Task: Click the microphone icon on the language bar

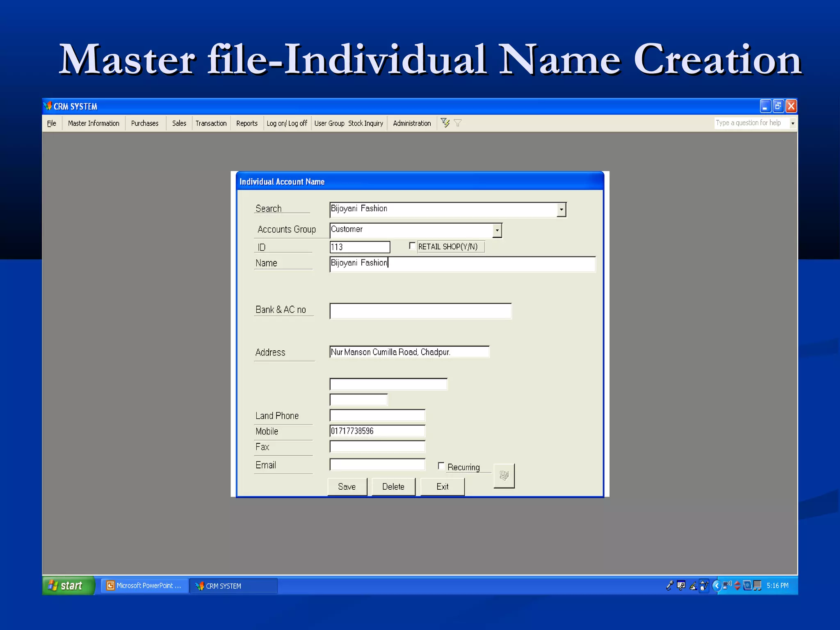Action: [x=669, y=585]
